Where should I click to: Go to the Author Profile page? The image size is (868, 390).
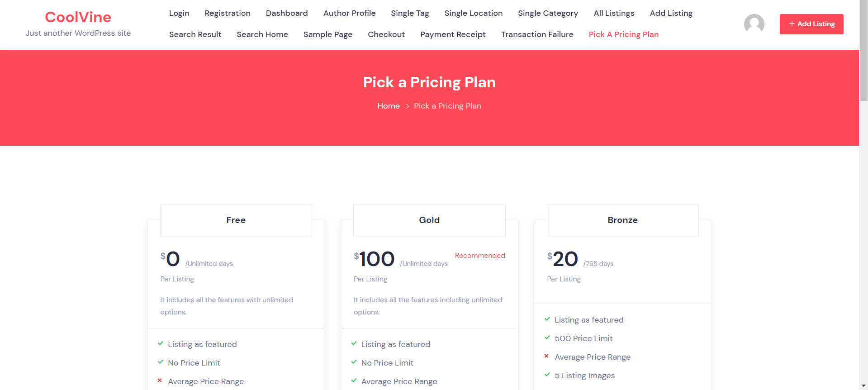point(349,13)
